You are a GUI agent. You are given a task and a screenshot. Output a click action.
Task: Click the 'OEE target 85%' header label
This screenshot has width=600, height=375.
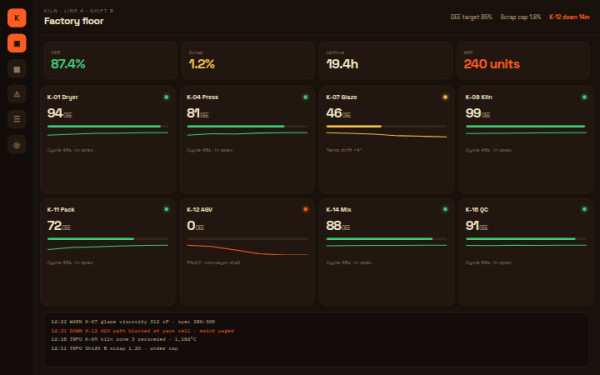[471, 17]
